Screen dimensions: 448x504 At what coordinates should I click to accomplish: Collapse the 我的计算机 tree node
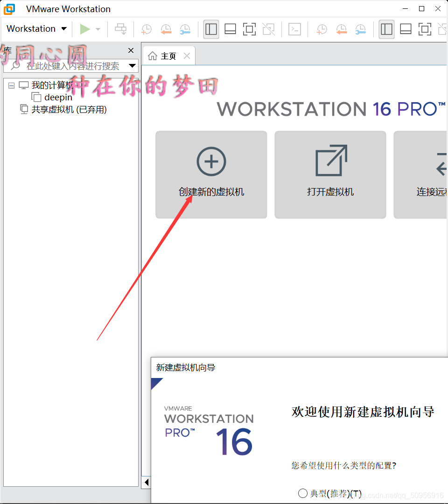coord(11,85)
